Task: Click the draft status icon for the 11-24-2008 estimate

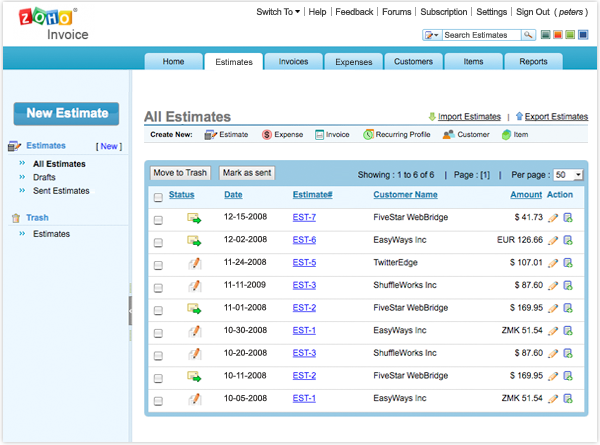Action: click(x=195, y=264)
